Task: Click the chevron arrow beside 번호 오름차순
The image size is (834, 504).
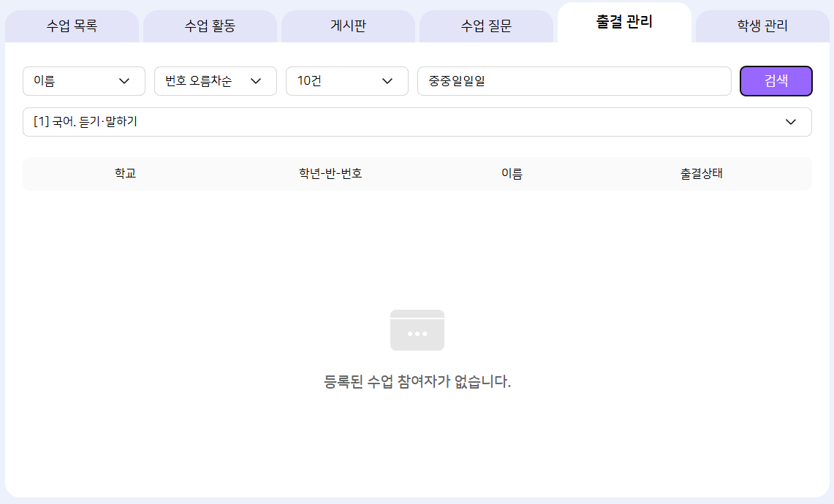Action: coord(256,81)
